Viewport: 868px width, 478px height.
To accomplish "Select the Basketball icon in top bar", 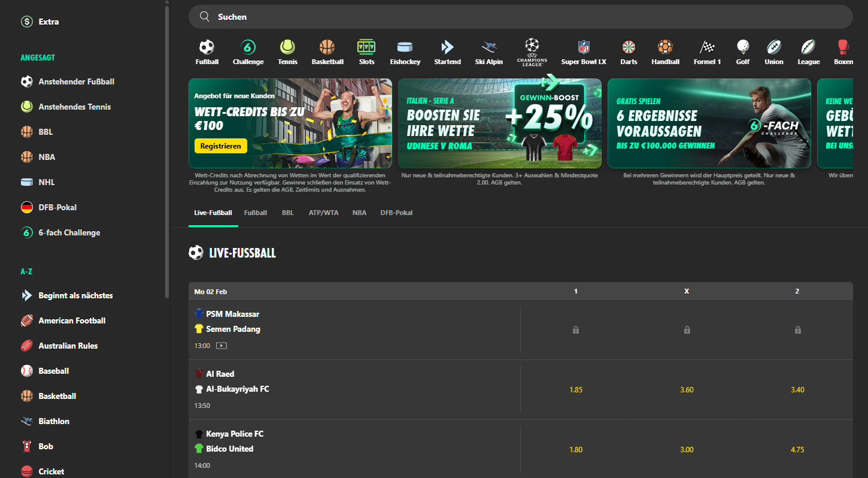I will click(x=327, y=47).
